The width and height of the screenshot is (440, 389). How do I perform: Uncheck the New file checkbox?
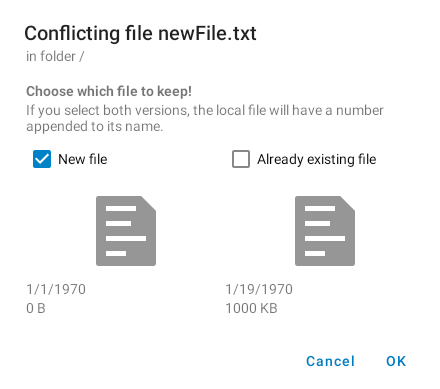42,159
